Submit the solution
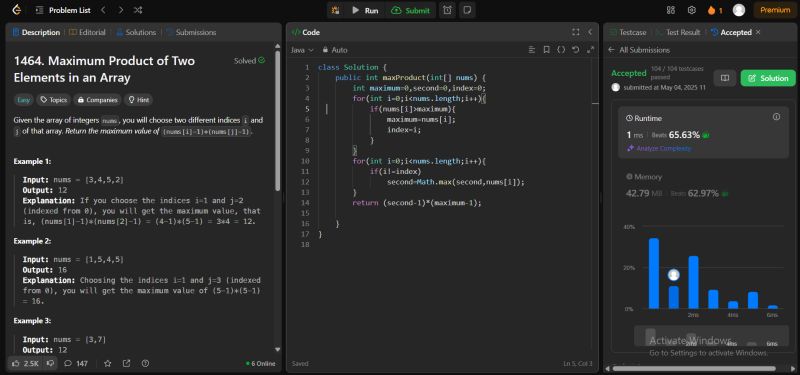This screenshot has width=800, height=375. 411,10
